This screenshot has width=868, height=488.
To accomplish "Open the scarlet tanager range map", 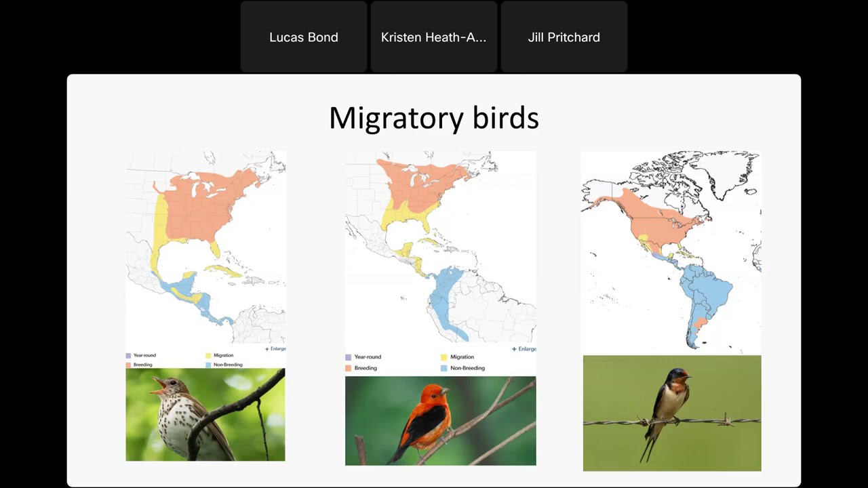I will [441, 247].
